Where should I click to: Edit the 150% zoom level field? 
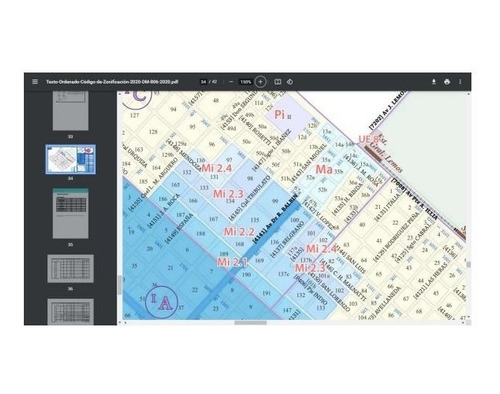tap(246, 82)
